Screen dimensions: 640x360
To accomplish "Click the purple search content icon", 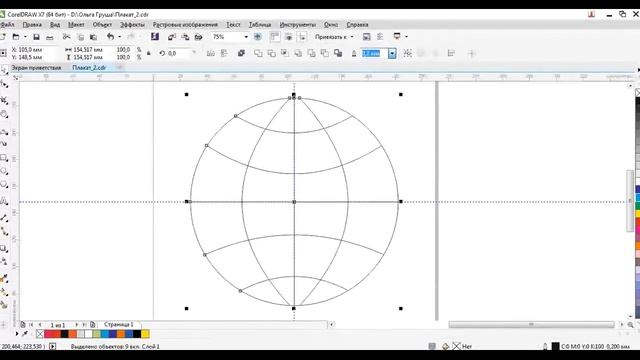I will (155, 37).
